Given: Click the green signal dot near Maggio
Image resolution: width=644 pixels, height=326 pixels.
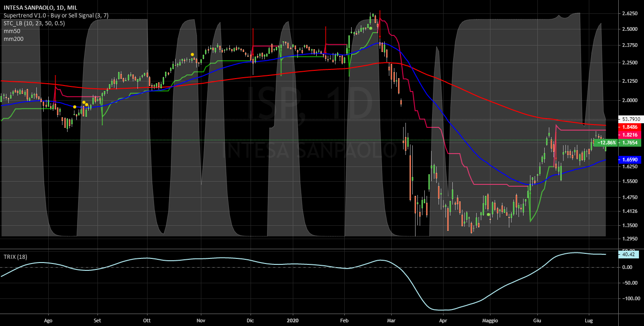Looking at the screenshot, I should tap(488, 214).
